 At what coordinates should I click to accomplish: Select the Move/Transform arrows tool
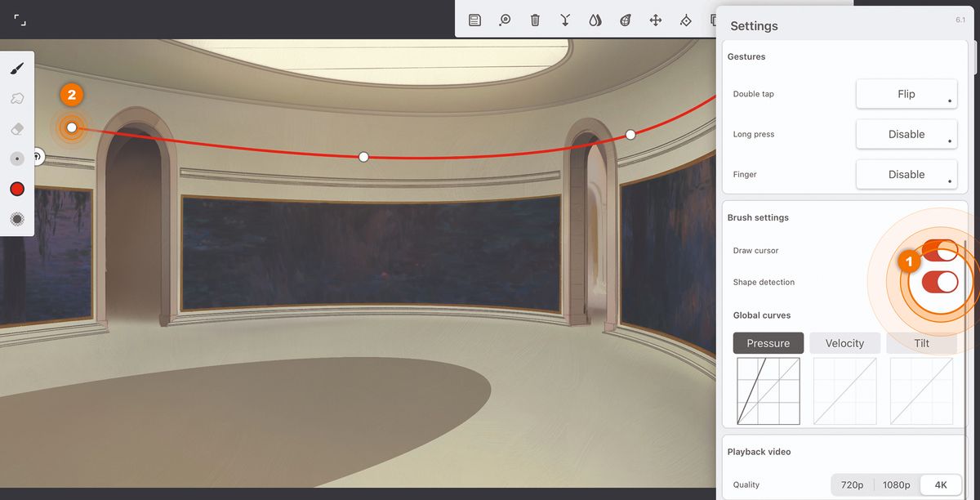(x=656, y=20)
